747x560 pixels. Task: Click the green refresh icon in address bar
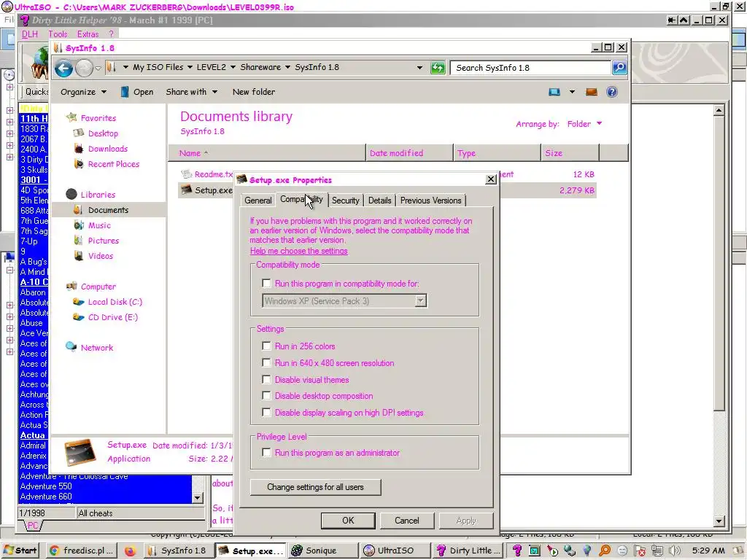(x=438, y=68)
